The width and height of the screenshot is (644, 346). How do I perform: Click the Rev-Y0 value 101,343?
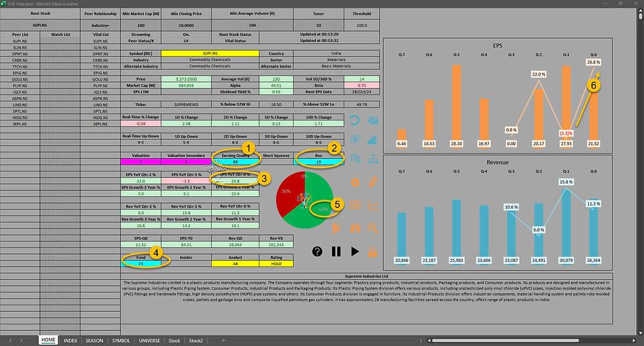(x=277, y=245)
